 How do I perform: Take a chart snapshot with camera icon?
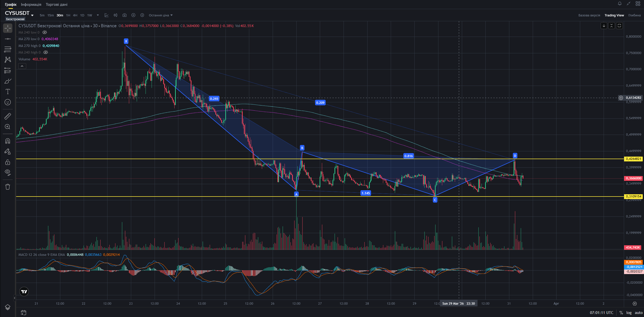(124, 15)
